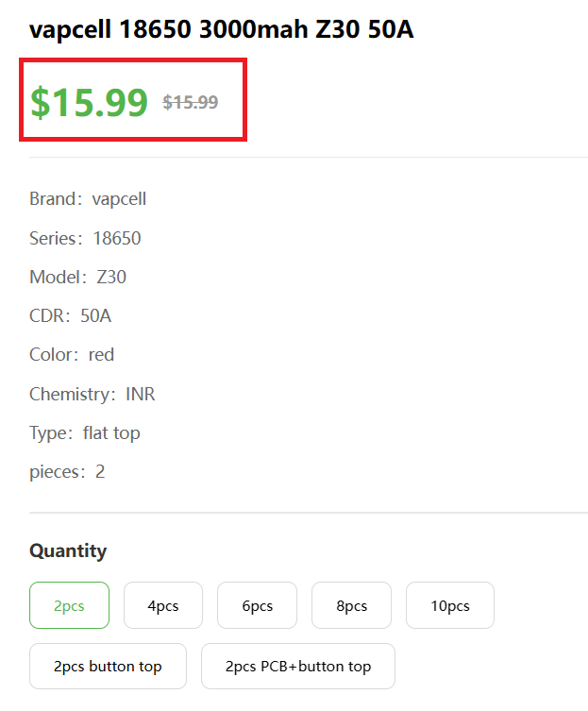Viewport: 588px width, 711px height.
Task: Click the Quantity section heading
Action: tap(68, 550)
